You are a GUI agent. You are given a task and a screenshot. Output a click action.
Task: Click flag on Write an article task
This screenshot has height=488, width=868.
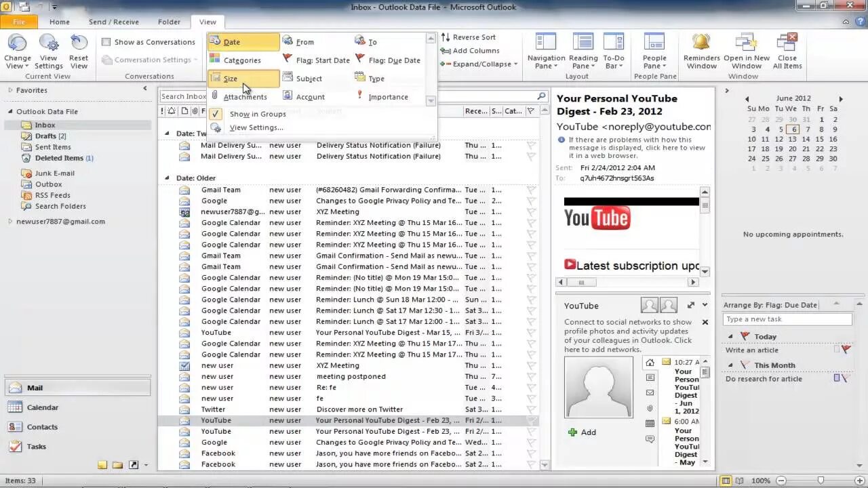click(x=846, y=350)
